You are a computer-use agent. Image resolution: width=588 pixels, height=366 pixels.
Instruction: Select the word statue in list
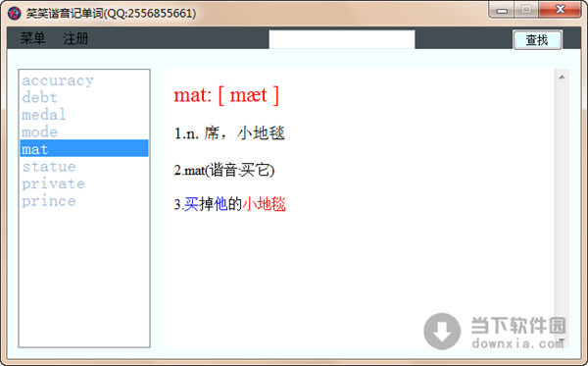pyautogui.click(x=84, y=166)
